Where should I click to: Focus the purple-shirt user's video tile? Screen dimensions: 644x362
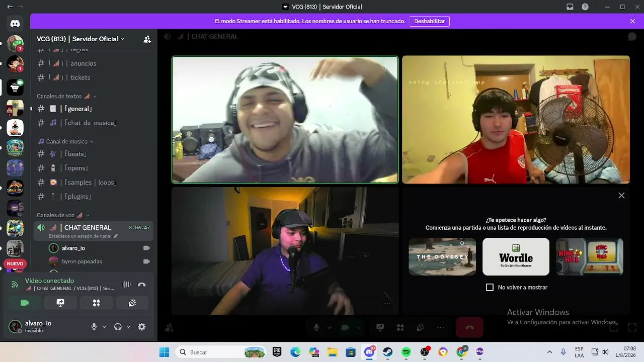tap(285, 251)
